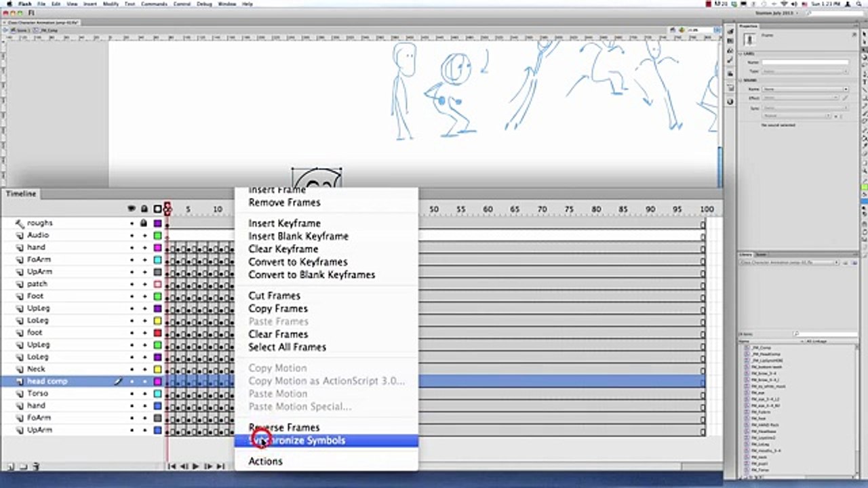This screenshot has height=488, width=868.
Task: Click the Show/Hide All Layers eye icon
Action: click(x=132, y=209)
